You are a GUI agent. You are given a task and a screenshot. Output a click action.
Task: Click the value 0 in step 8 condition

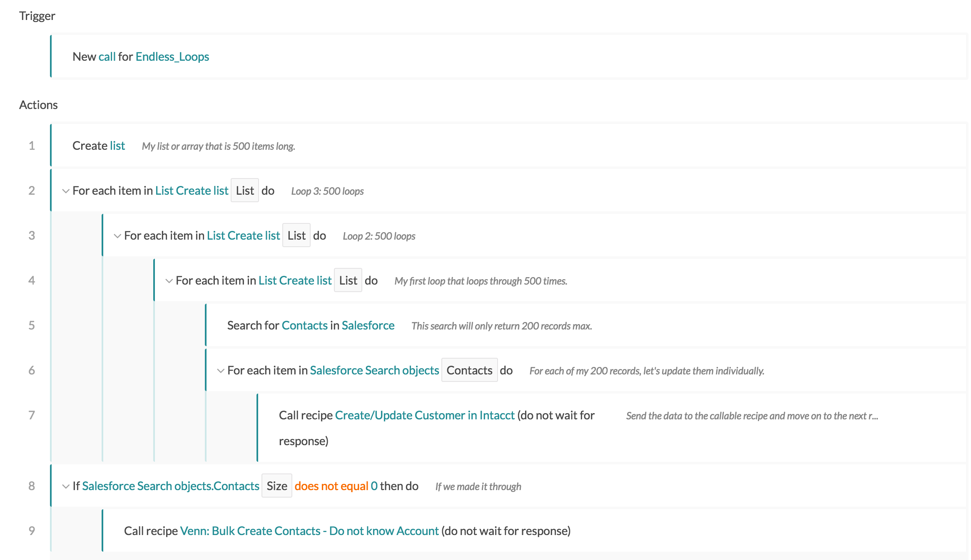coord(374,486)
